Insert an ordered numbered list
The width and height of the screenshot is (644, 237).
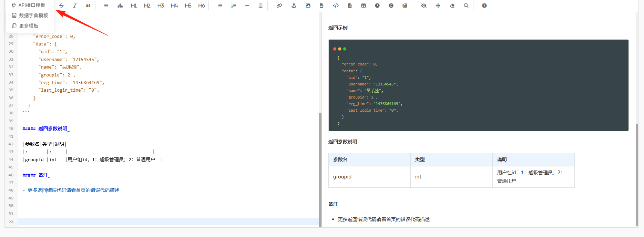(x=234, y=6)
